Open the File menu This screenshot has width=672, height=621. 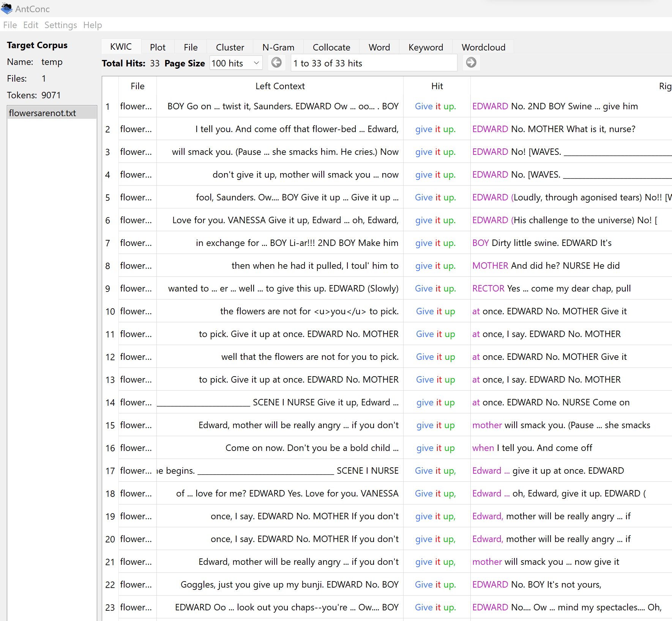(x=10, y=25)
